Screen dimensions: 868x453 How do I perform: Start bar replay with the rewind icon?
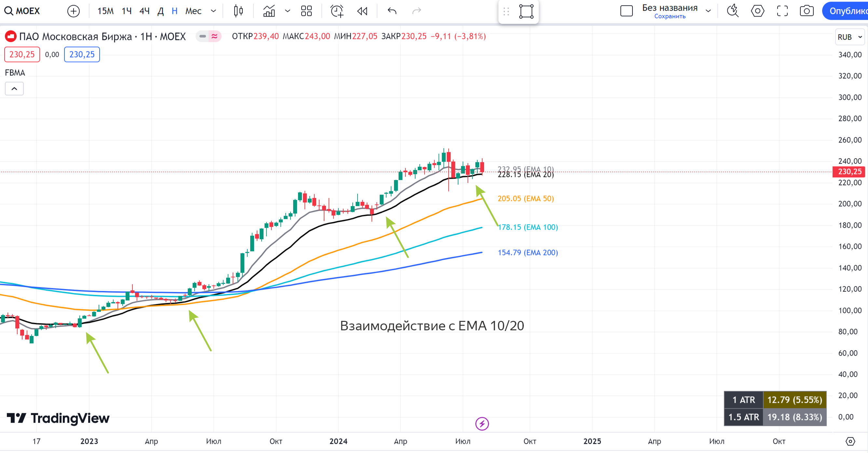pyautogui.click(x=362, y=11)
